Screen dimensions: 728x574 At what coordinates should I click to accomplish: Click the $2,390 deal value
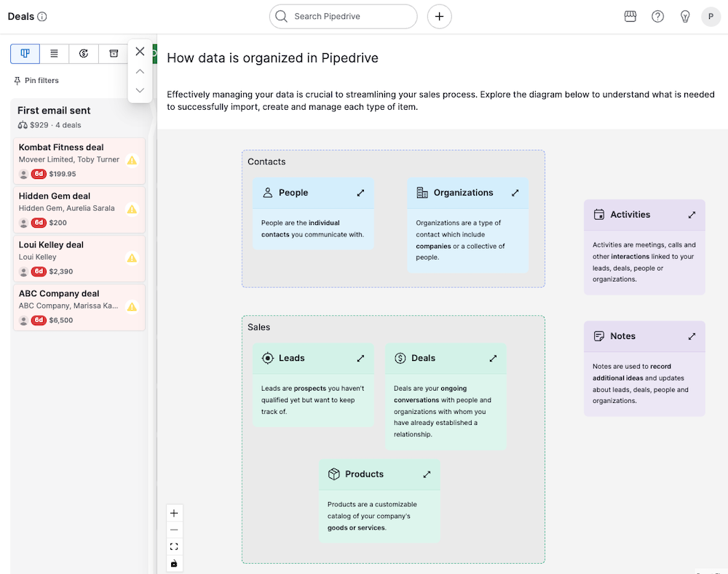[61, 271]
